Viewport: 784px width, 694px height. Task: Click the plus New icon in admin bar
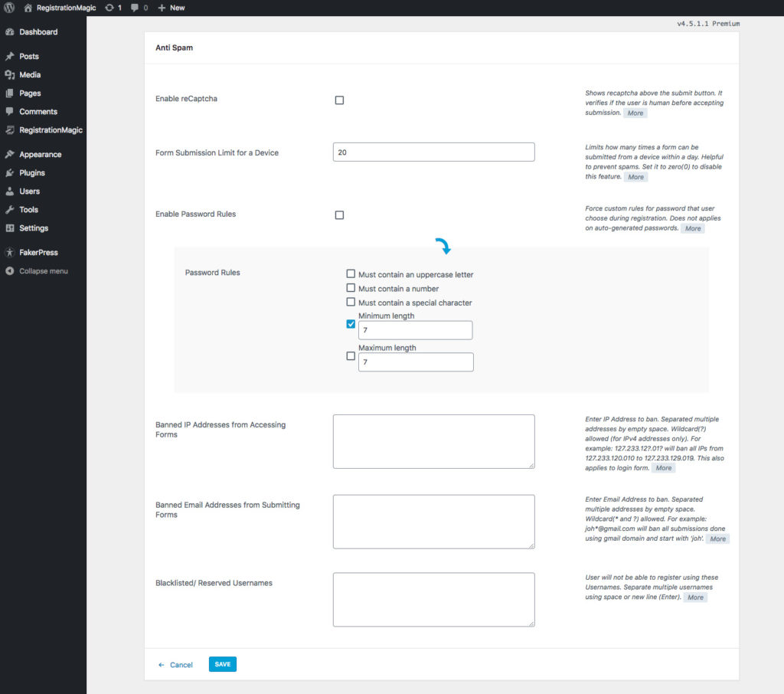[162, 8]
